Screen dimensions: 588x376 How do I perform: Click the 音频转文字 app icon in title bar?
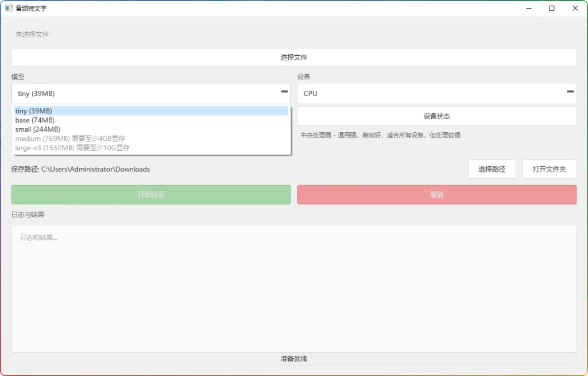click(x=7, y=8)
